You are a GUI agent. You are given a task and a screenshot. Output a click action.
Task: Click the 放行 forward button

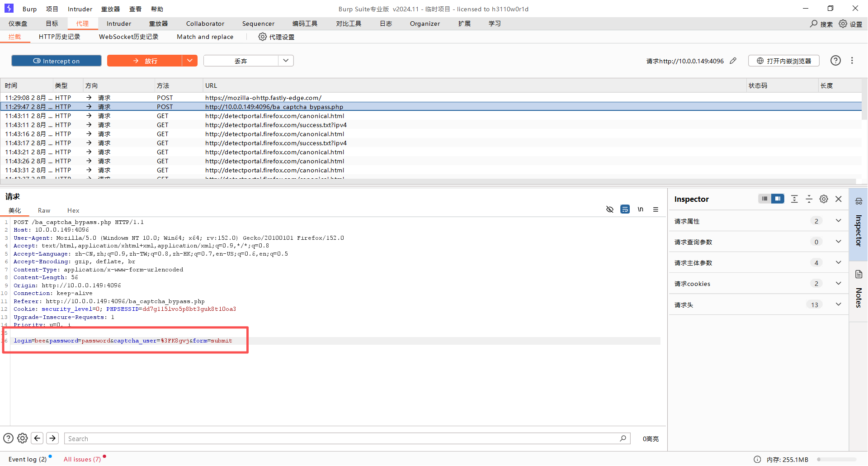pos(145,61)
